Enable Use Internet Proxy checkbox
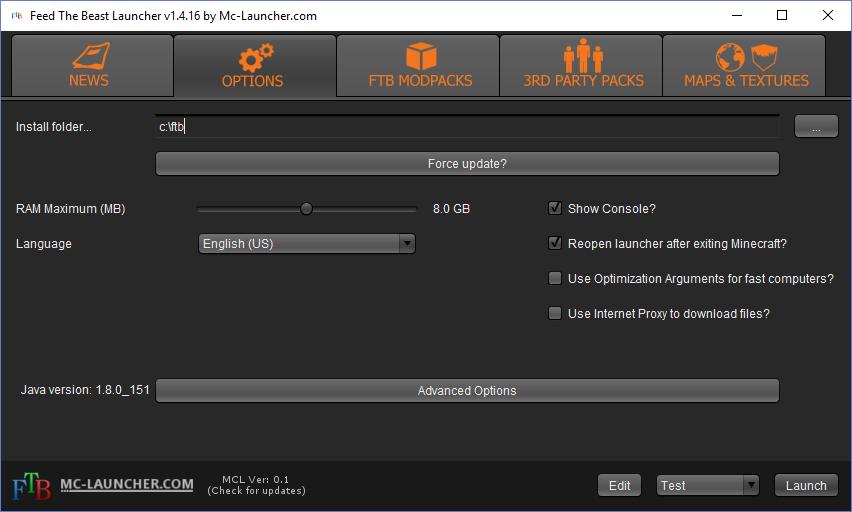The image size is (852, 512). click(555, 313)
